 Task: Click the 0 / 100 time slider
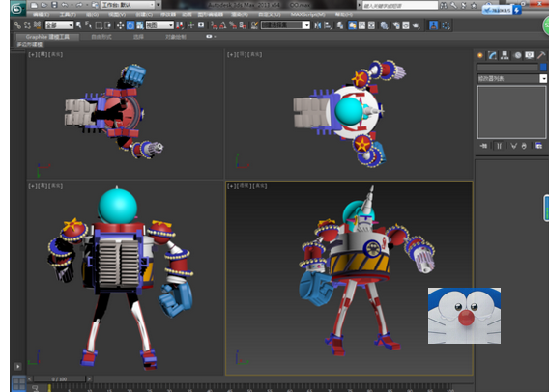(59, 379)
